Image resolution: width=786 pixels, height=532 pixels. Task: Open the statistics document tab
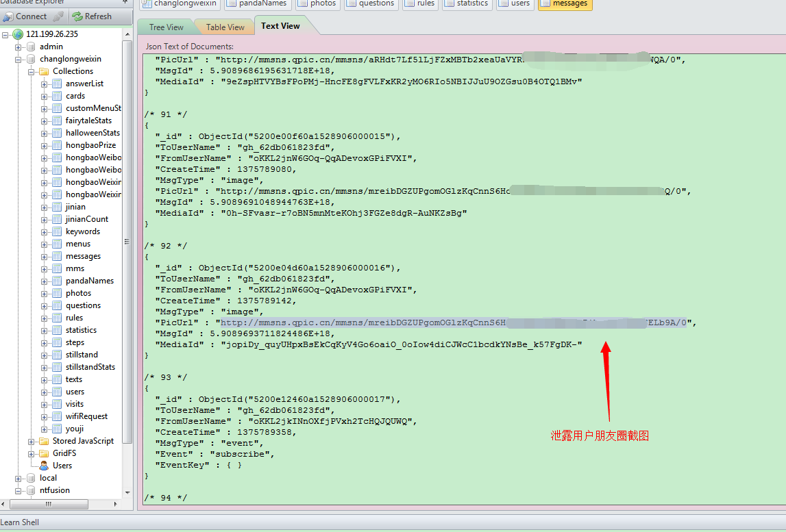click(x=467, y=3)
